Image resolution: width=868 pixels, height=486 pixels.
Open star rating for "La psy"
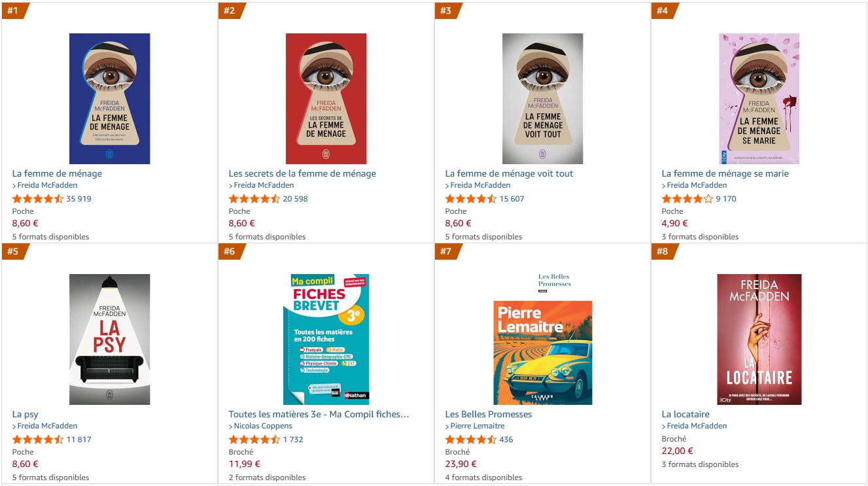click(38, 440)
